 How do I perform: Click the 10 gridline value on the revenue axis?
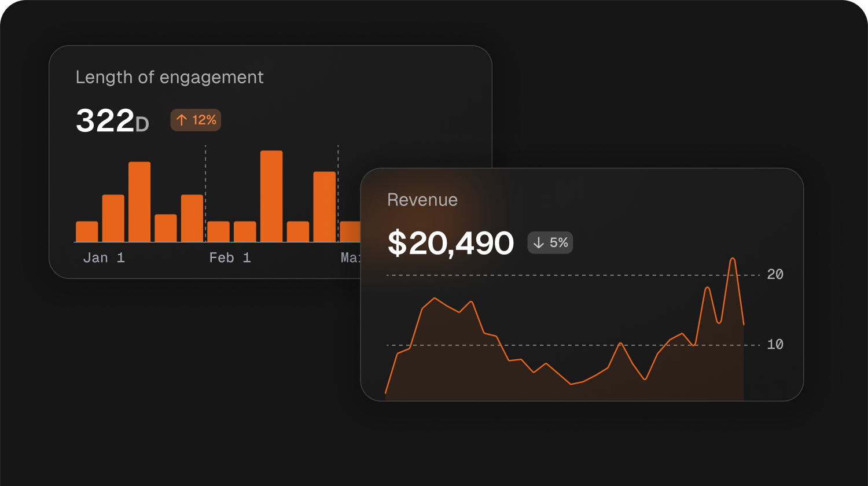[x=775, y=344]
